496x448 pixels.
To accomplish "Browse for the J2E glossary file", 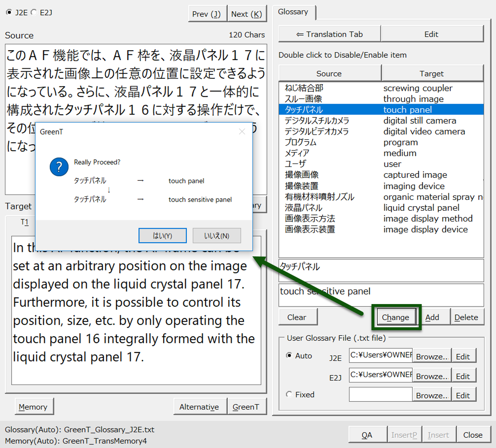I will 432,356.
